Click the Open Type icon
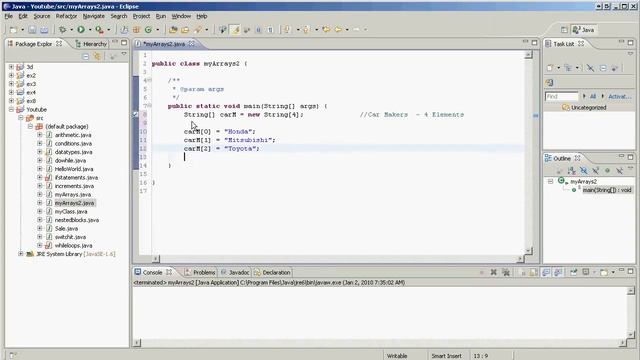Screen dimensions: 640x360 [173, 30]
